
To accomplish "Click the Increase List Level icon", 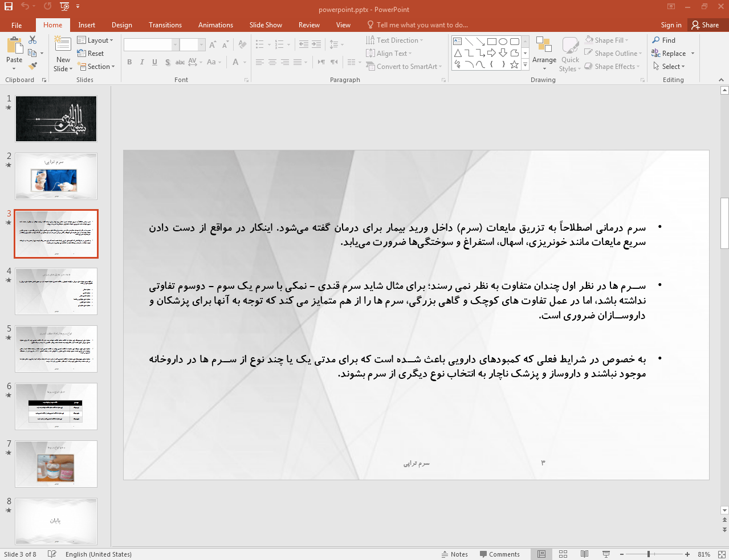I will (316, 44).
